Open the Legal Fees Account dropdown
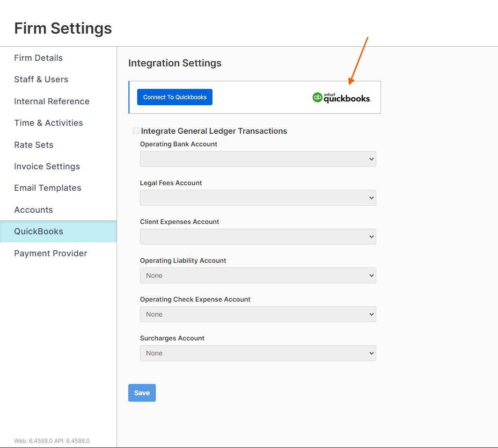 pos(258,198)
